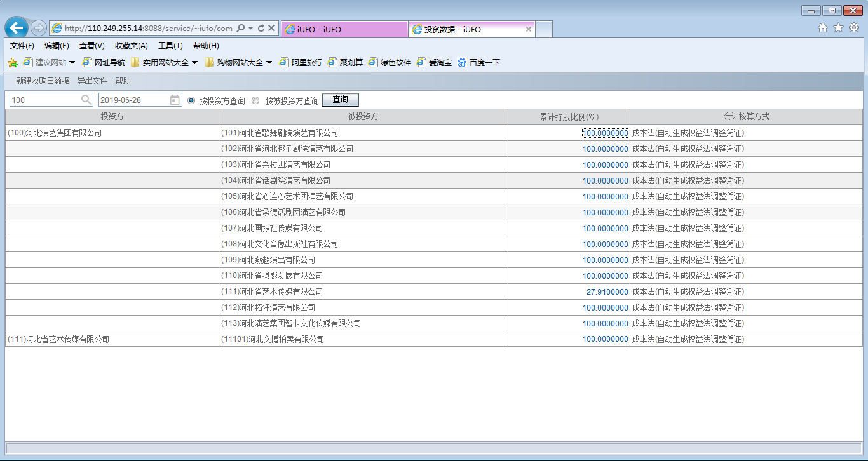Switch to the iUFO - iUFO tab
The height and width of the screenshot is (461, 868).
(x=343, y=29)
